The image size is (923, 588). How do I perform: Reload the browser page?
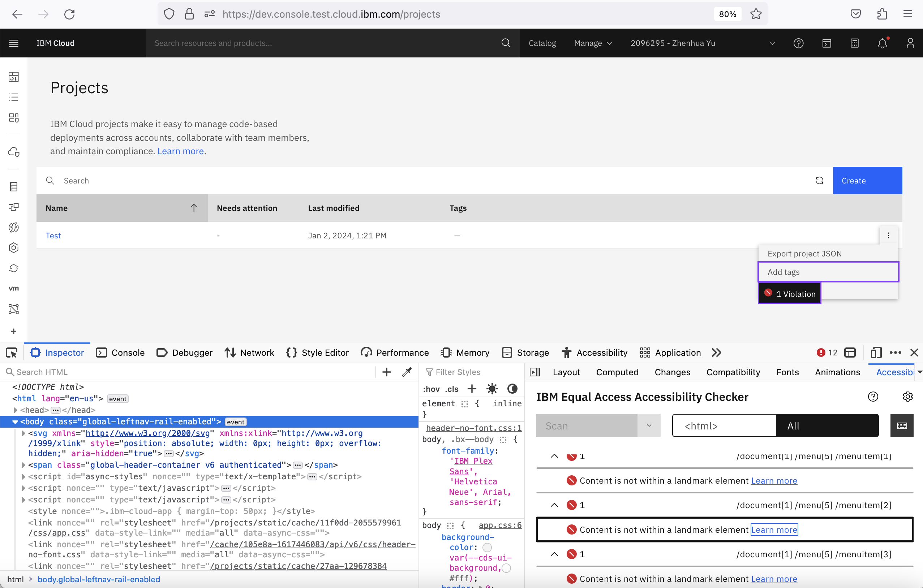[69, 14]
